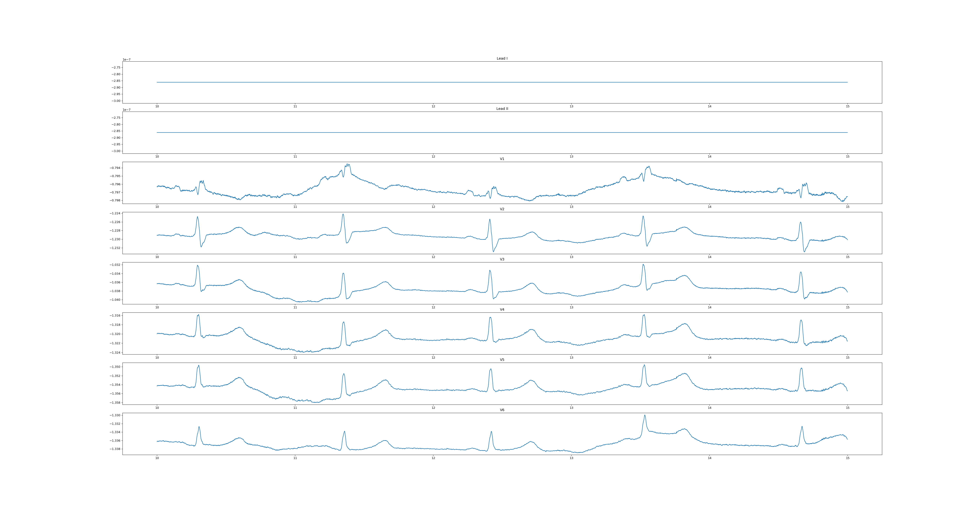Screen dimensions: 980x511
Task: Click the tallest V6 peak near 13.5 seconds
Action: pyautogui.click(x=645, y=416)
